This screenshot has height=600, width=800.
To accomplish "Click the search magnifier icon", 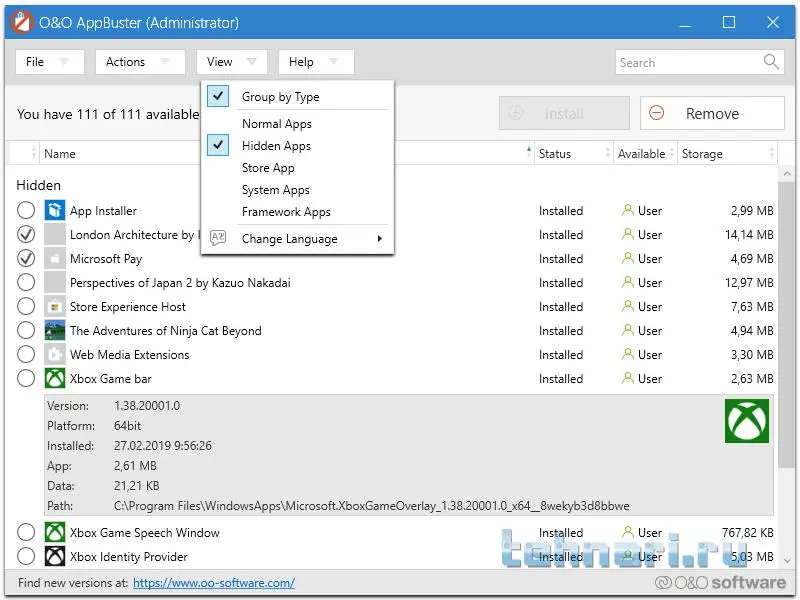I will (x=771, y=62).
